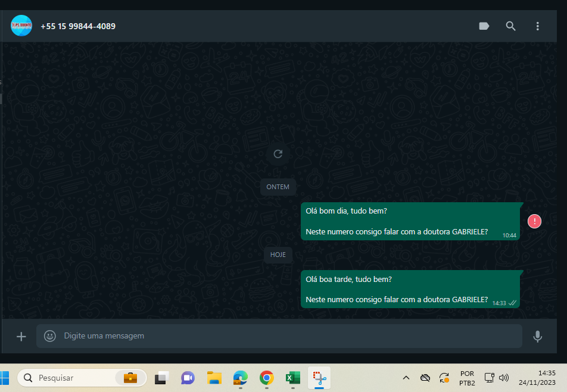Open Microsoft Edge from the taskbar

tap(241, 378)
